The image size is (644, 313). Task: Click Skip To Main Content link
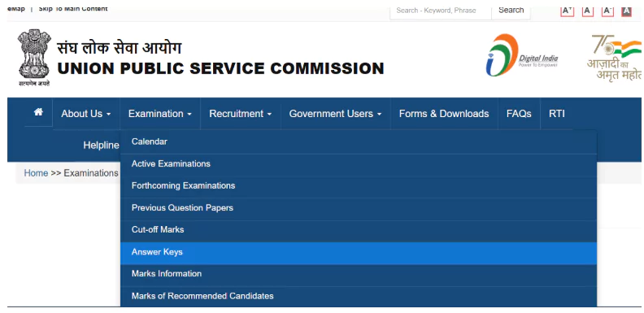(73, 9)
